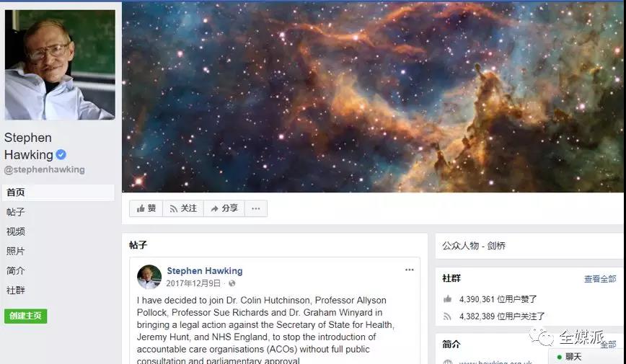The image size is (626, 364).
Task: Open the more options ellipsis beside 分享
Action: click(256, 208)
